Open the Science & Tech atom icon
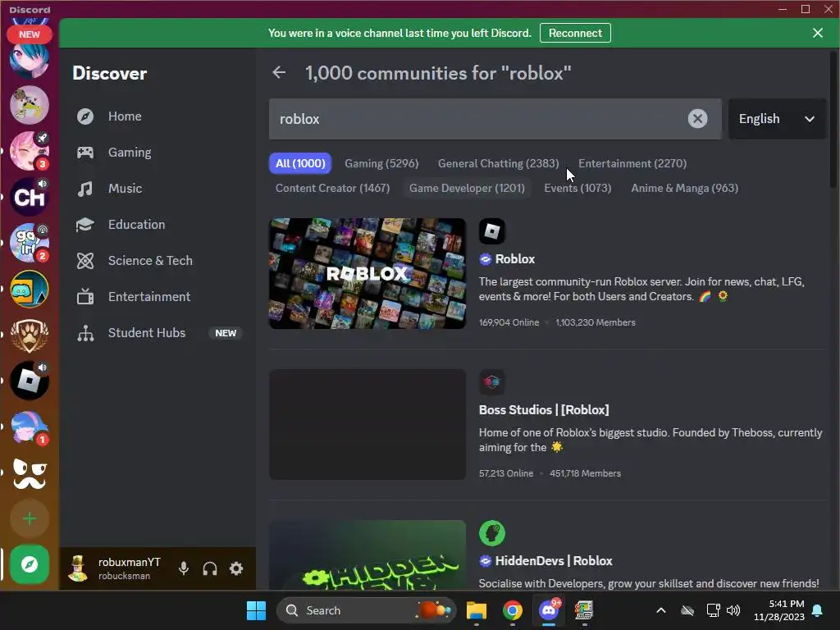This screenshot has width=840, height=630. coord(85,260)
